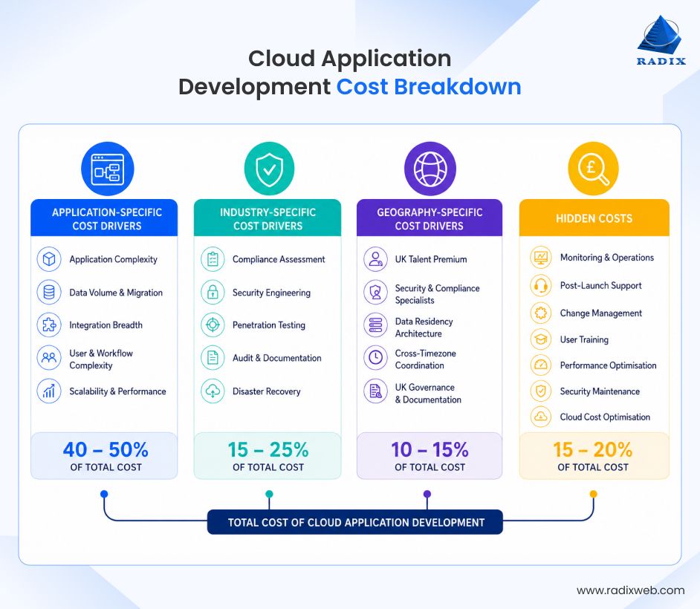Click the purple connector dot below the 10 – 15% box
Screen dimensions: 700x609
pos(427,494)
